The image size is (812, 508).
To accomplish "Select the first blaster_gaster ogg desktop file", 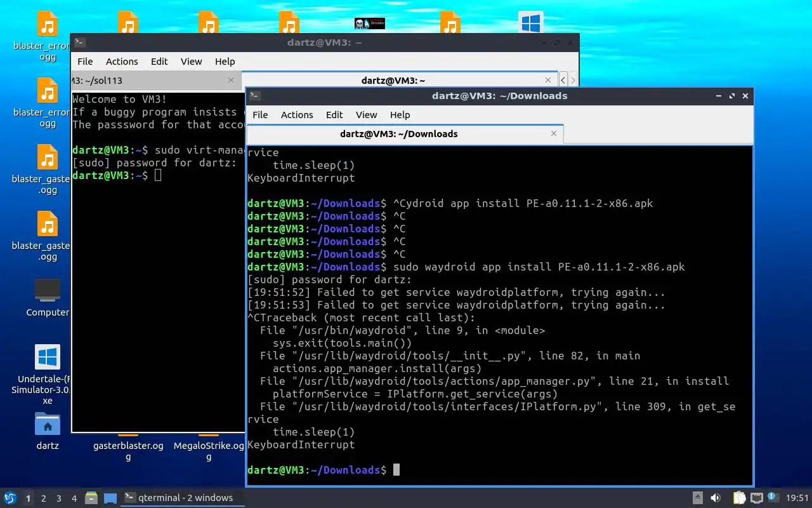I will pos(48,170).
